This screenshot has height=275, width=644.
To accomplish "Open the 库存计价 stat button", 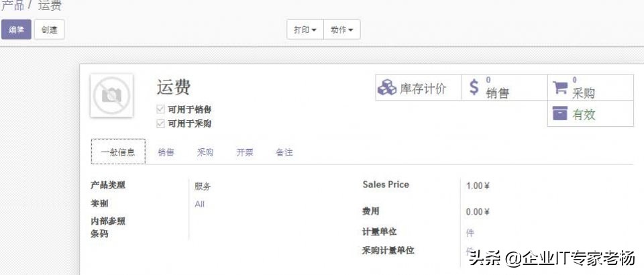I will click(x=419, y=87).
